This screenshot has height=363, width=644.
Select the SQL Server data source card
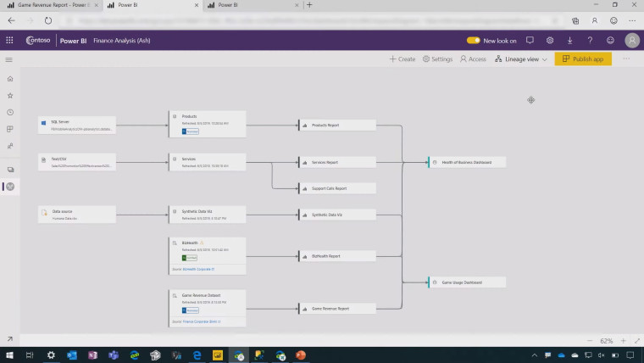point(77,125)
